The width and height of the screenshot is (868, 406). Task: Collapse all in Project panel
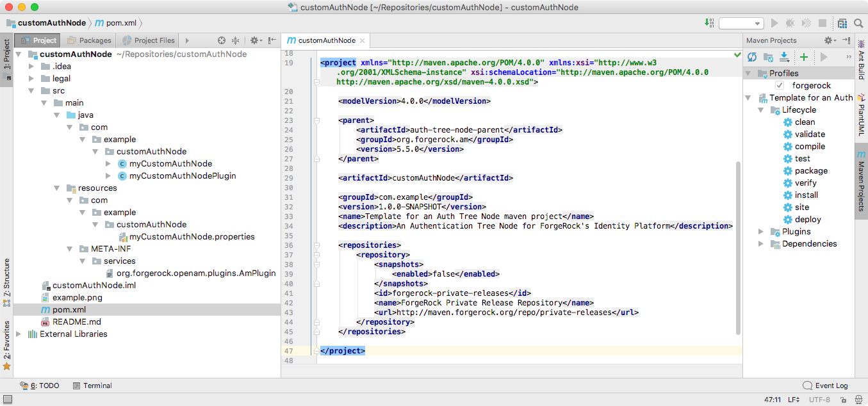pyautogui.click(x=235, y=40)
